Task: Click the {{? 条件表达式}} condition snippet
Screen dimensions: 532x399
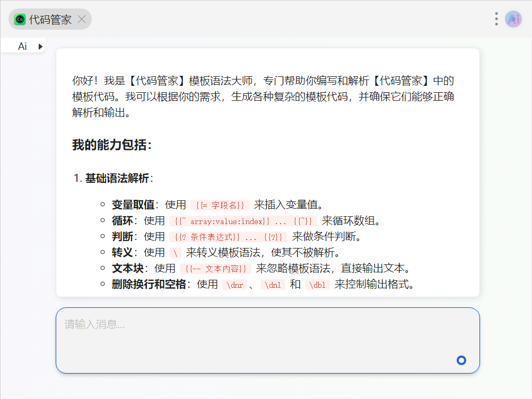Action: (x=228, y=237)
